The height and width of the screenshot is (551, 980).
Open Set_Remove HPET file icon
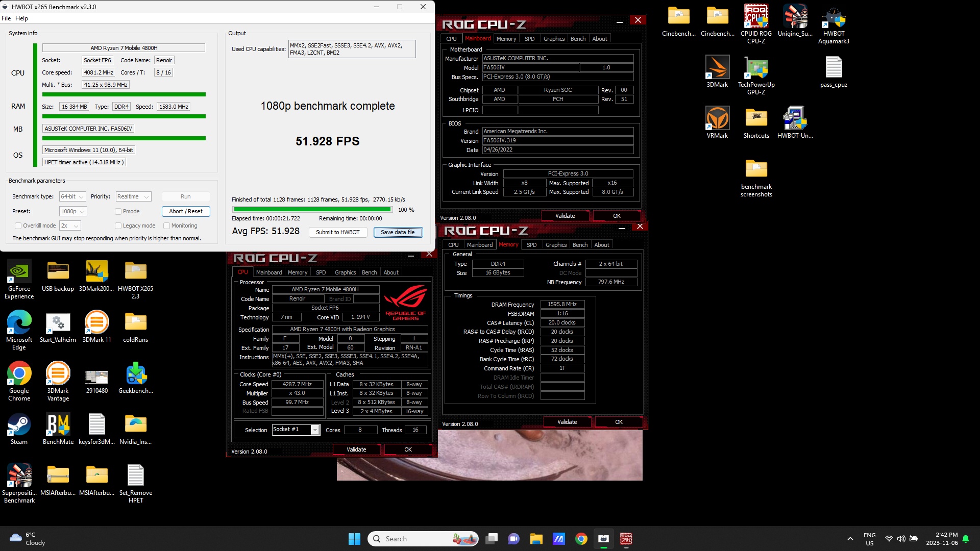[135, 483]
